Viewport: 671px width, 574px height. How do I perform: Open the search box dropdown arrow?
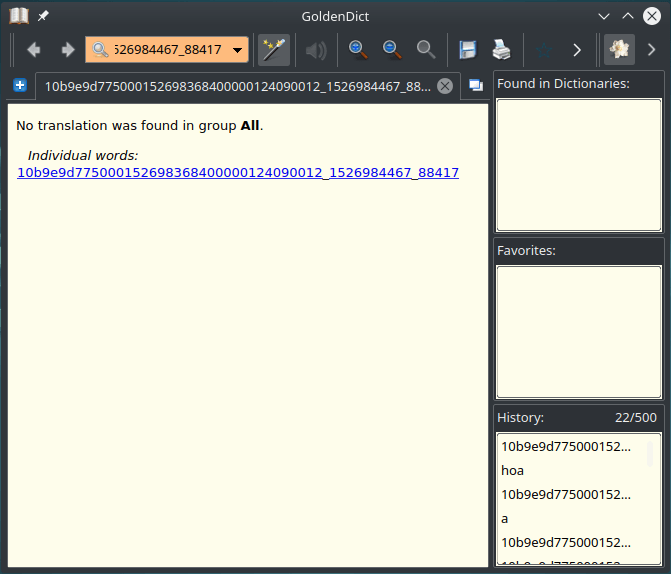tap(237, 50)
